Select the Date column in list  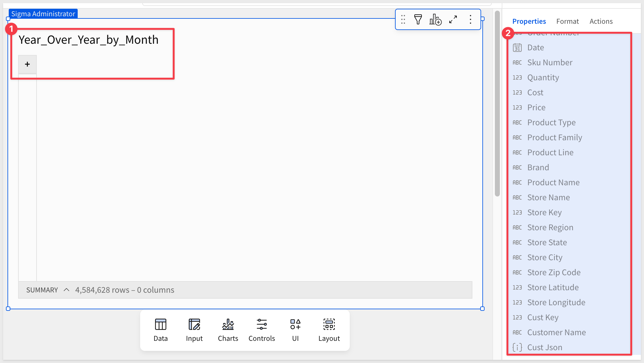pyautogui.click(x=535, y=47)
